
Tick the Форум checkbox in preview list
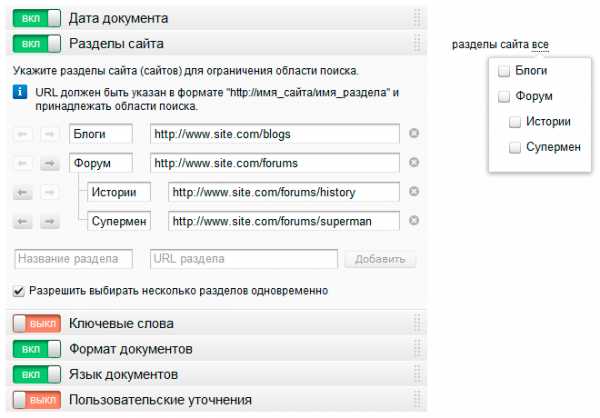[504, 97]
